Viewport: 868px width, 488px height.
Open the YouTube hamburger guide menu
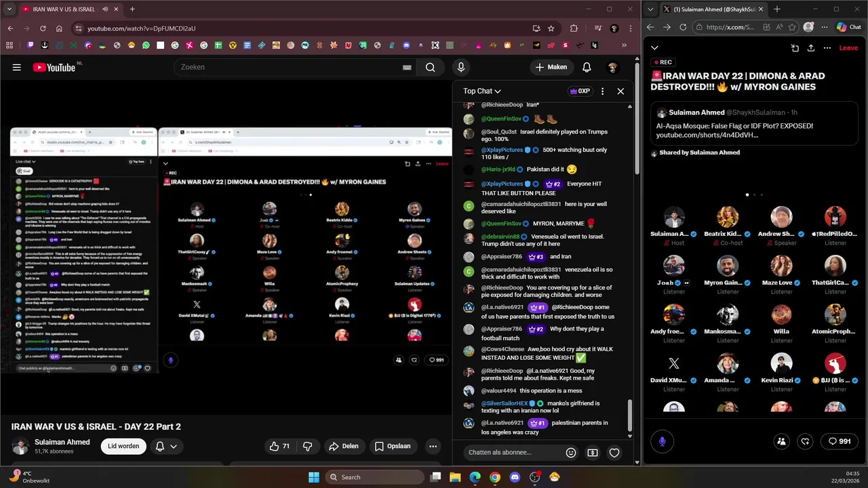point(16,67)
